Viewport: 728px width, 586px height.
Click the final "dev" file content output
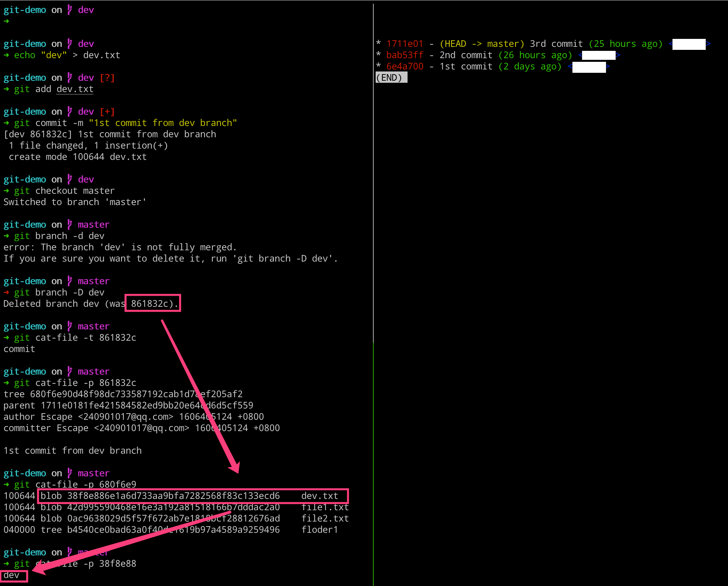12,575
